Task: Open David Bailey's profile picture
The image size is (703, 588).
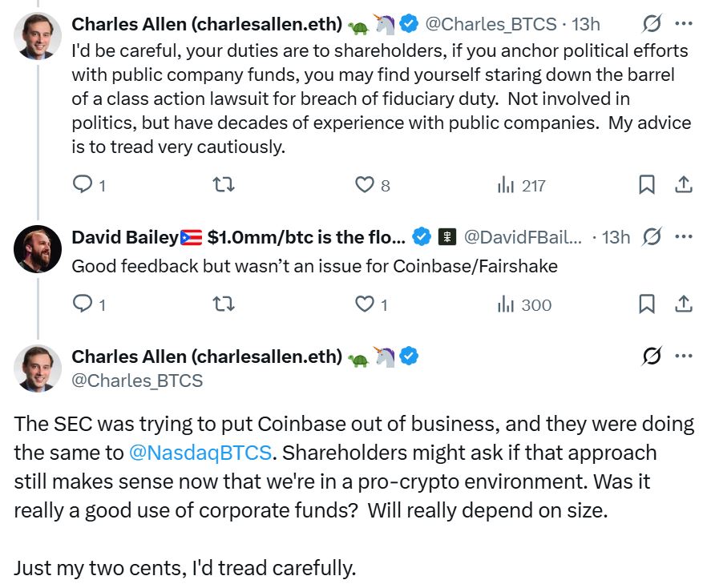Action: [38, 246]
